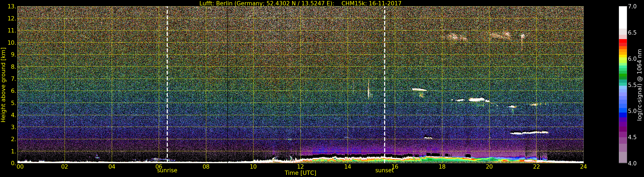Pick the green band of the colorbar

[623, 75]
